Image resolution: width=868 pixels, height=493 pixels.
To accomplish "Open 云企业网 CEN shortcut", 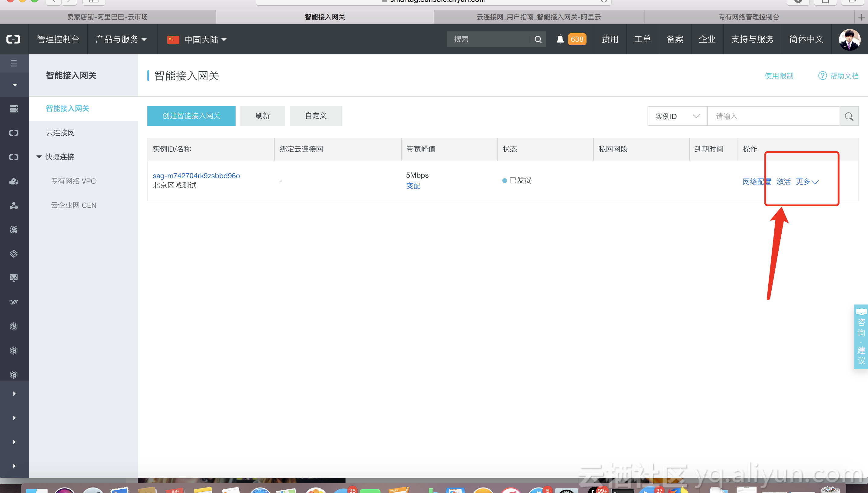I will (x=73, y=205).
